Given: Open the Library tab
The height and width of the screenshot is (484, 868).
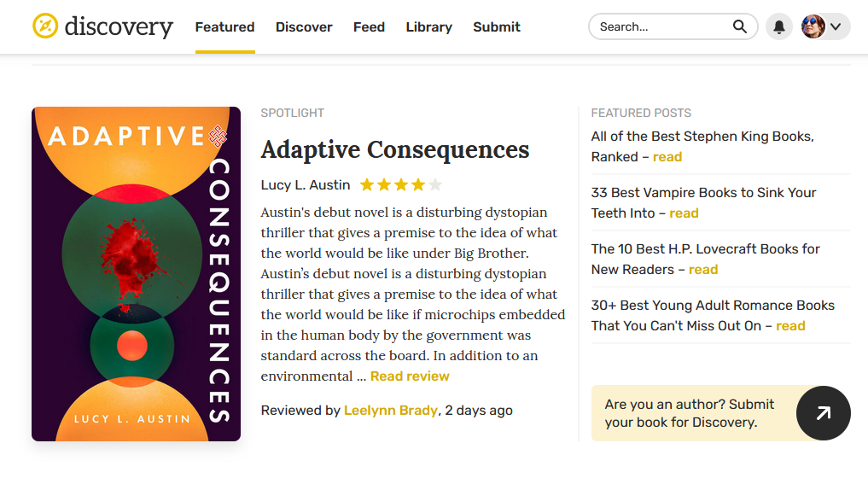Looking at the screenshot, I should tap(428, 27).
